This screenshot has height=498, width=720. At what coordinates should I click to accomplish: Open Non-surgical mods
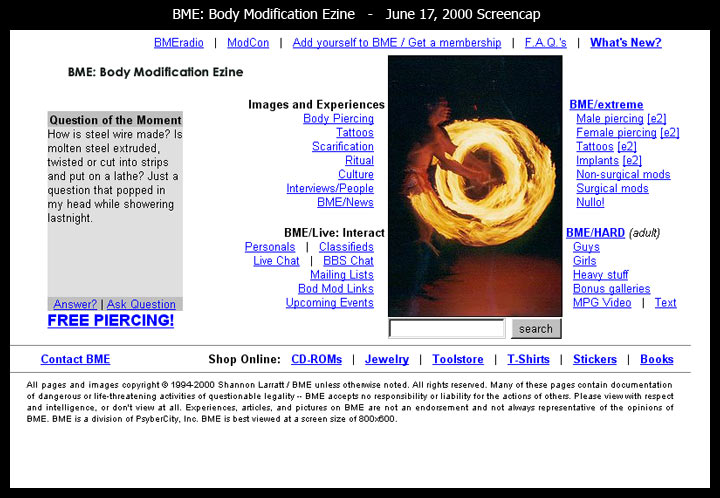[x=623, y=174]
